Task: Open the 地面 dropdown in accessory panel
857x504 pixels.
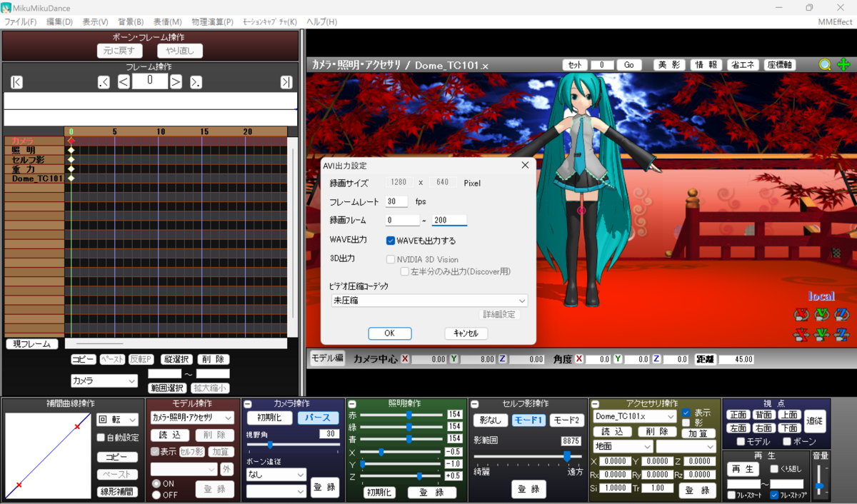Action: (x=623, y=446)
